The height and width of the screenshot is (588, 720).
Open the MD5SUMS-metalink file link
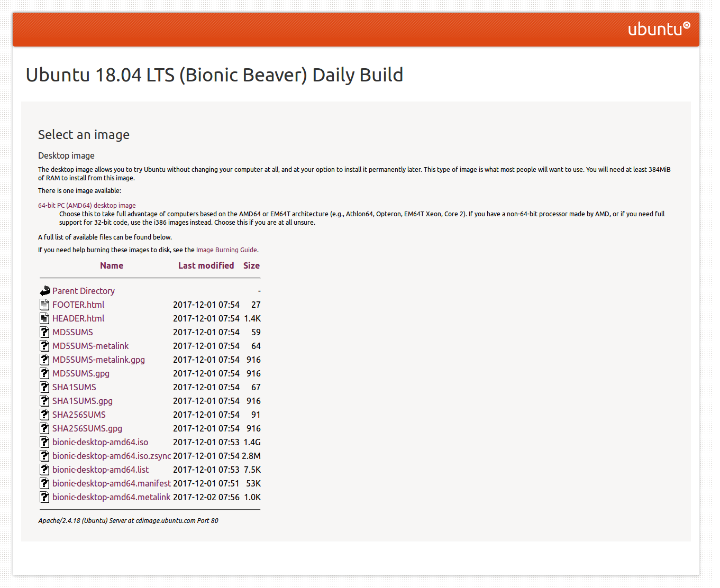pos(90,346)
